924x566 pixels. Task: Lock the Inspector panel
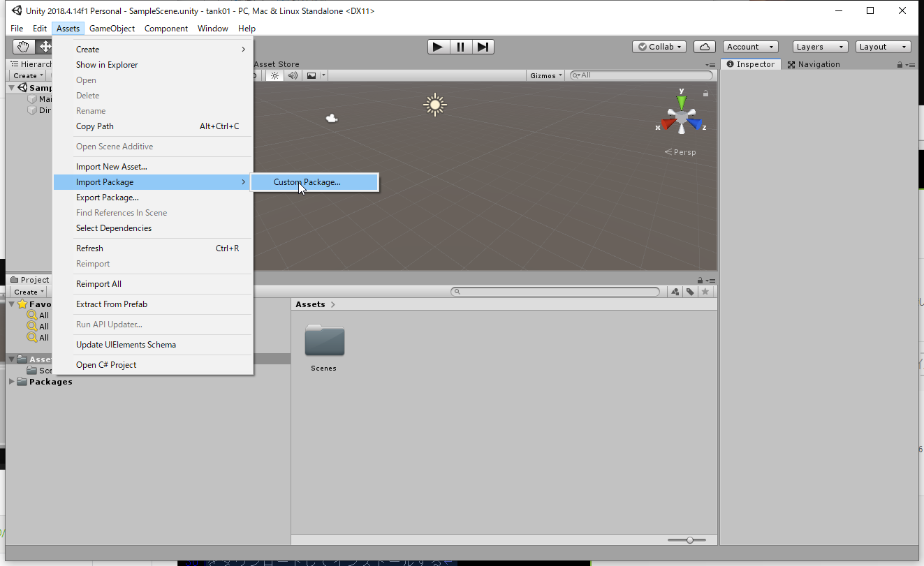(x=901, y=65)
